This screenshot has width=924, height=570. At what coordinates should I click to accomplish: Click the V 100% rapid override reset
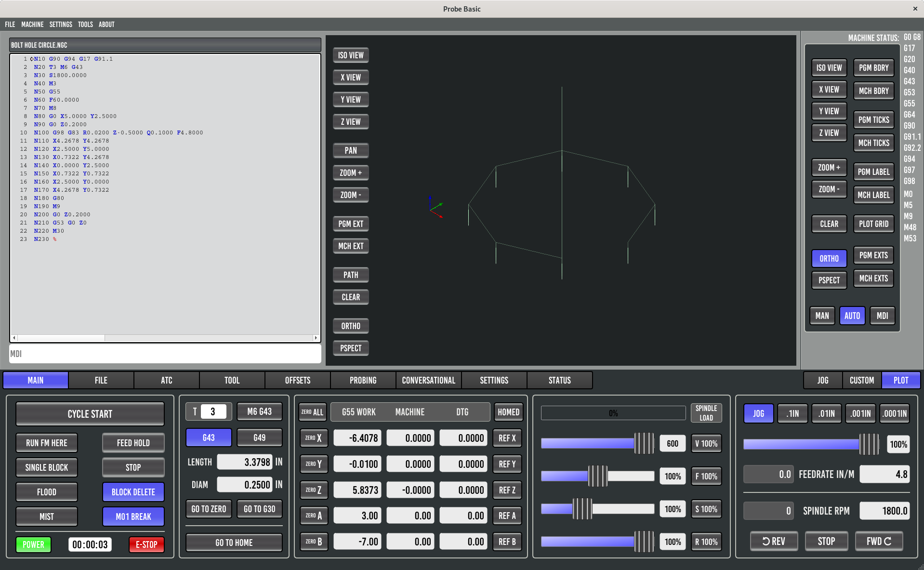point(706,443)
